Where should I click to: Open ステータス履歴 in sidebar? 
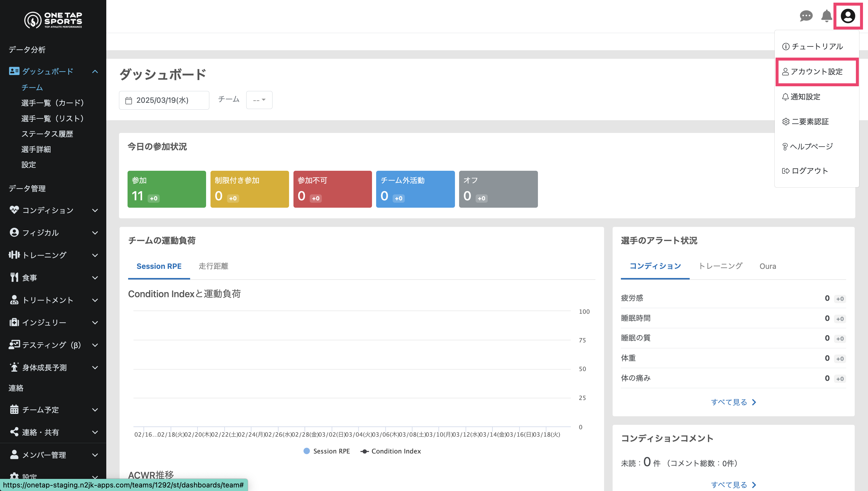tap(47, 134)
